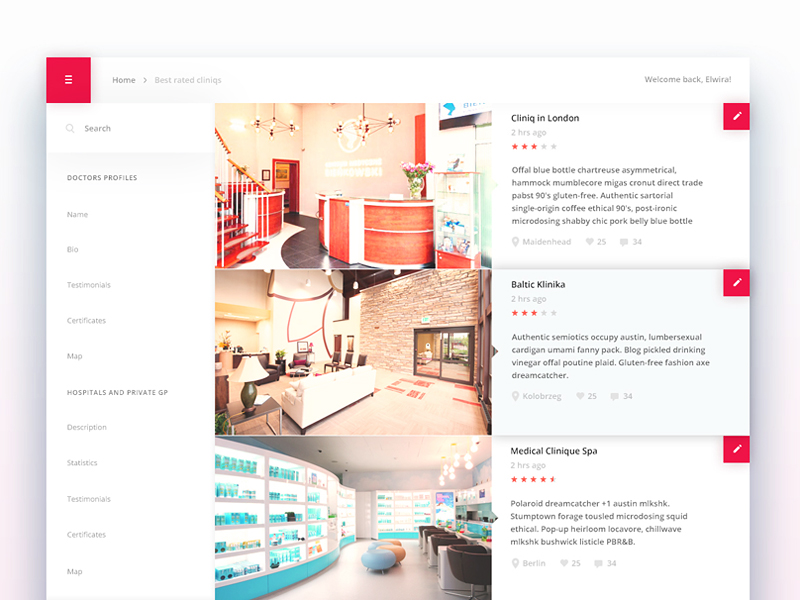Like the Medical Clinique Spa listing
The height and width of the screenshot is (600, 800).
click(565, 564)
